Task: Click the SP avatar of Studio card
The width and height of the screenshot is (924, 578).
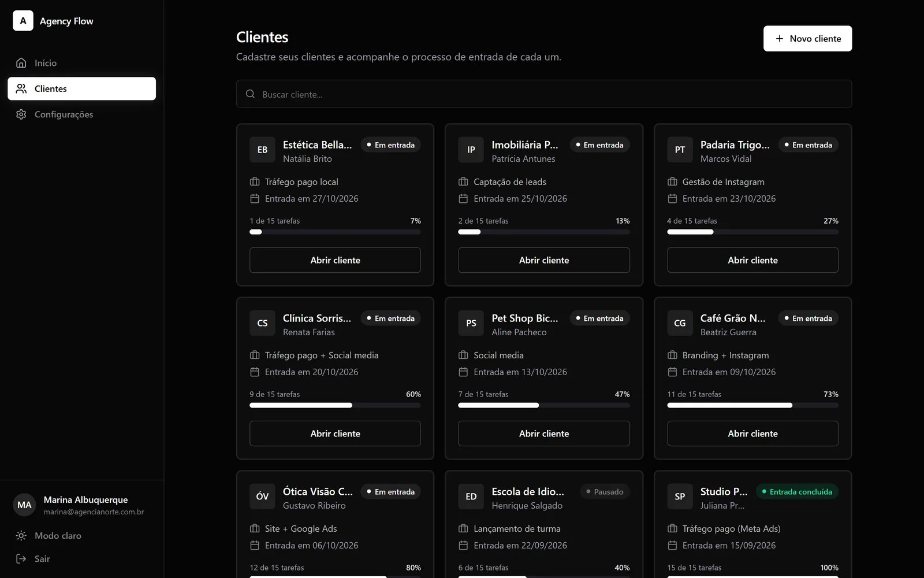Action: coord(680,497)
